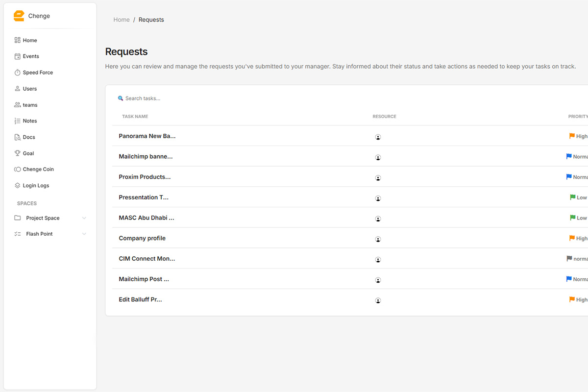This screenshot has width=588, height=392.
Task: Click orange High flag on Edit Balluff row
Action: [x=572, y=299]
